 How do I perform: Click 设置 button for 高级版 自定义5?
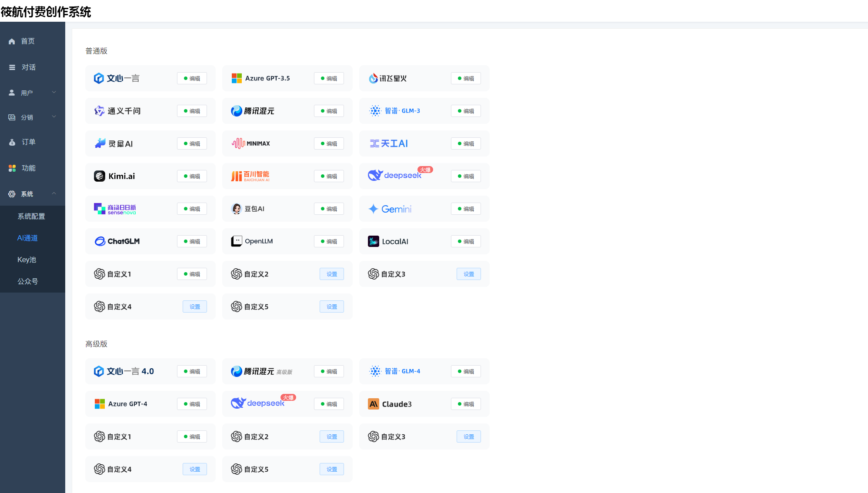[332, 470]
